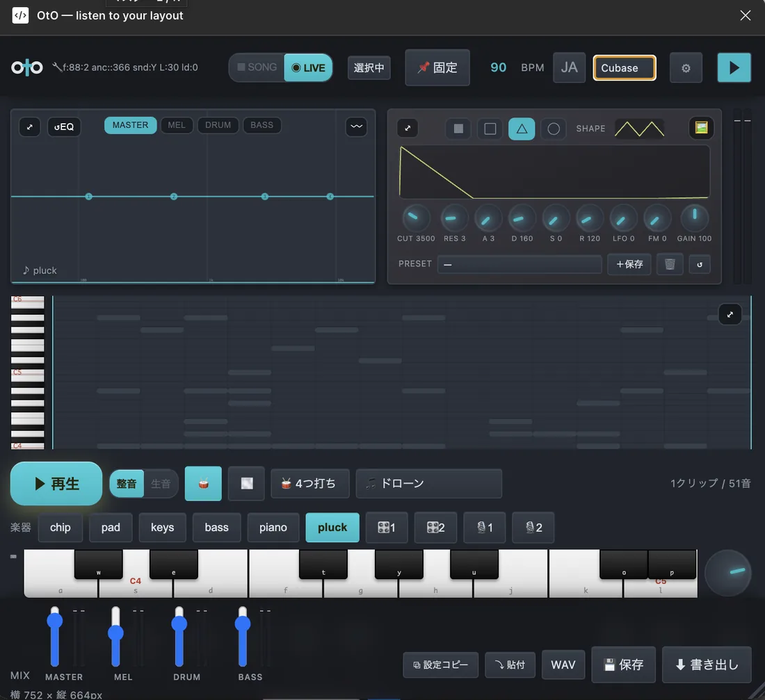The height and width of the screenshot is (700, 765).
Task: Select the filled square waveform shape
Action: 458,129
